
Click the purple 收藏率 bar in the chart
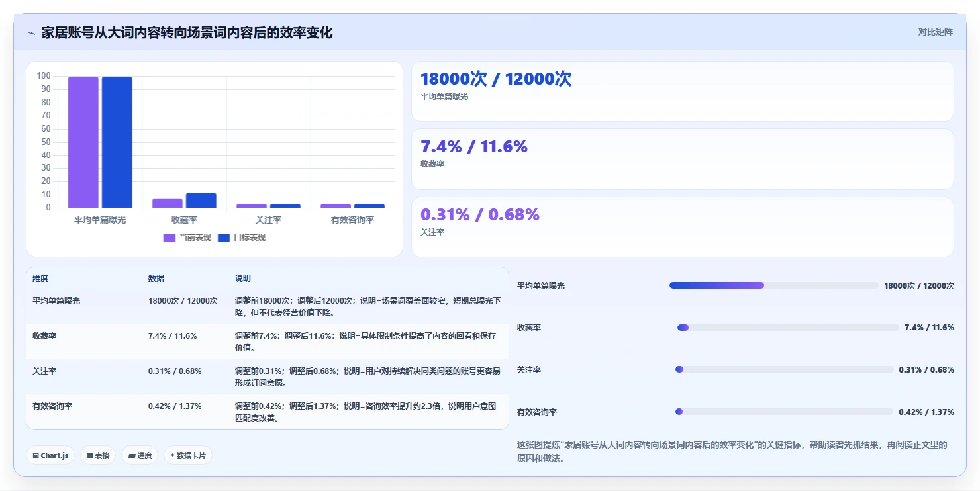pyautogui.click(x=168, y=203)
